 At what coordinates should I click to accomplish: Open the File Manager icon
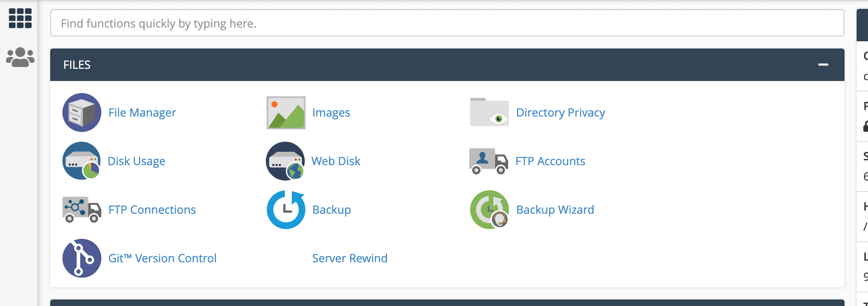pos(81,113)
